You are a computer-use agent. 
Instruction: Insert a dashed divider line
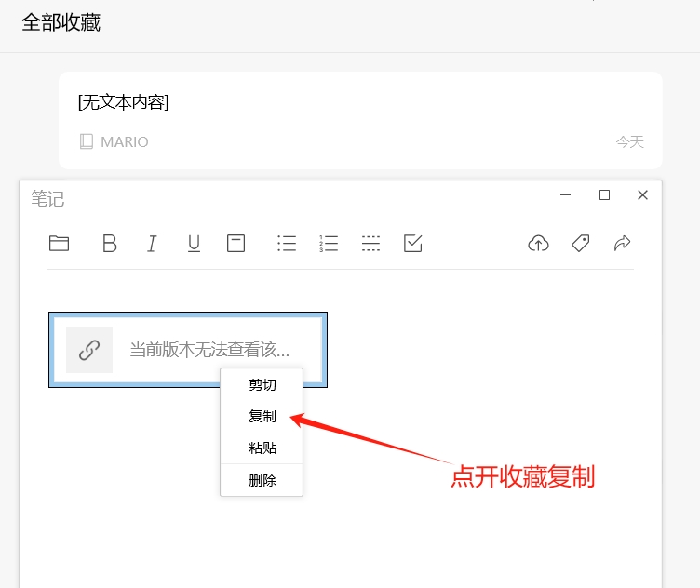(370, 244)
